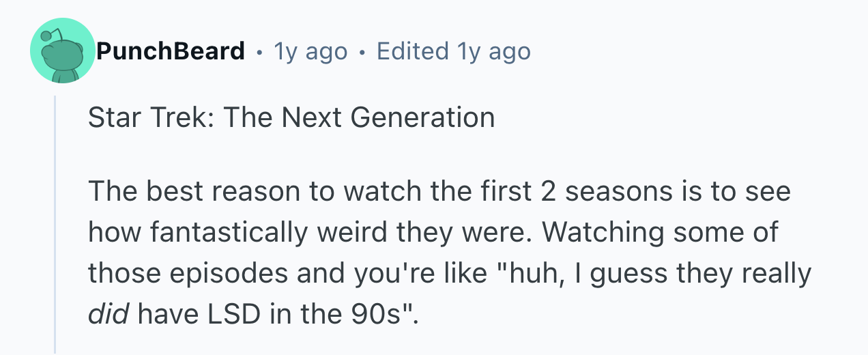The width and height of the screenshot is (868, 355).
Task: Click the italicized word "did"
Action: pos(108,313)
